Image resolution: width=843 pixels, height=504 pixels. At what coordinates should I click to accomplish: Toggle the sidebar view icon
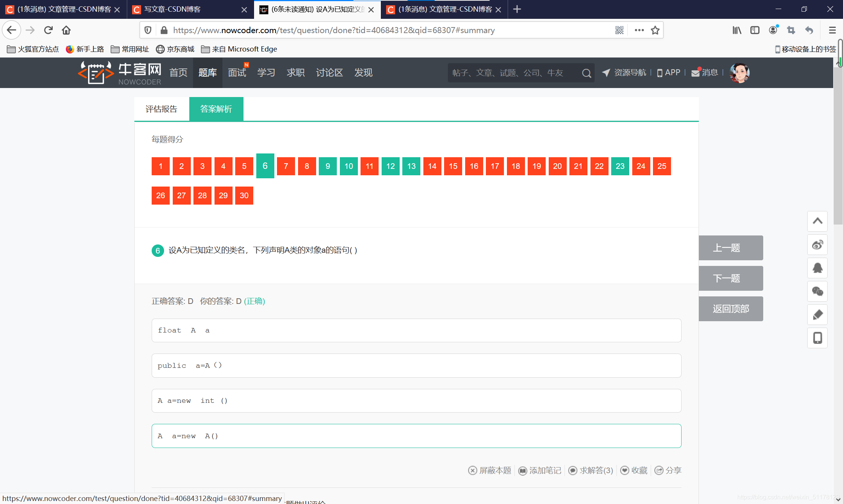pos(755,30)
